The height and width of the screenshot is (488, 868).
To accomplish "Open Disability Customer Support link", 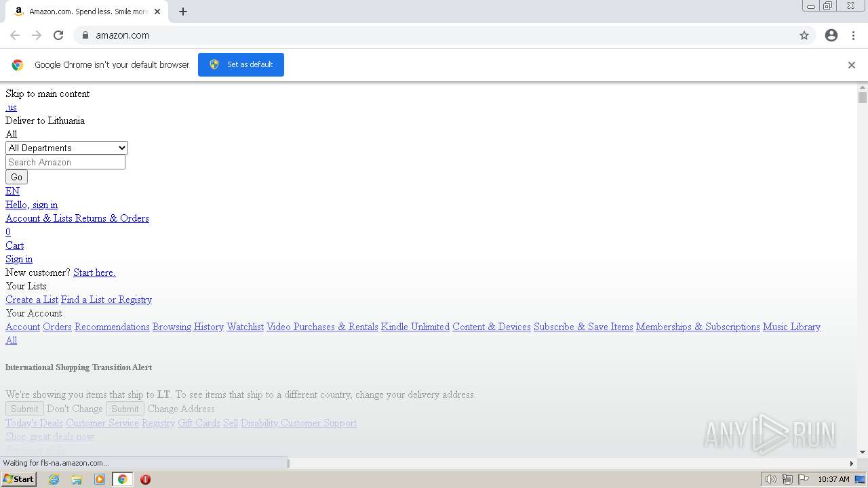I will [298, 423].
